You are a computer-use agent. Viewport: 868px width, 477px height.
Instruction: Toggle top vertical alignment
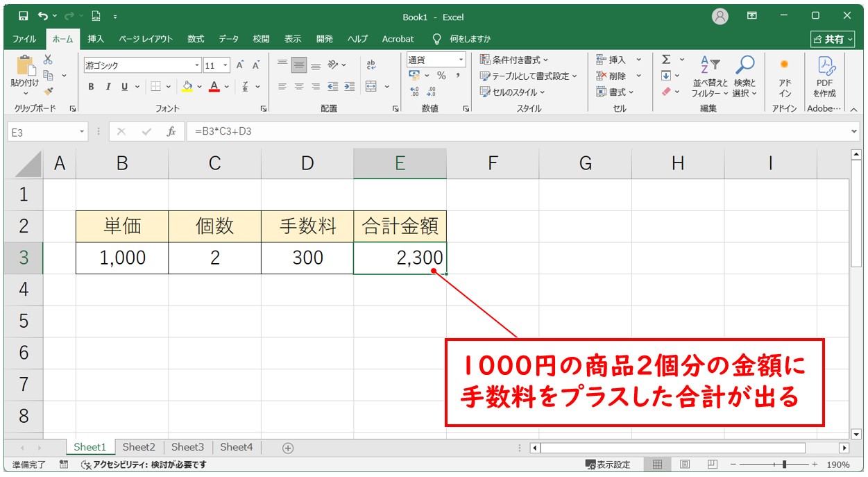tap(282, 65)
